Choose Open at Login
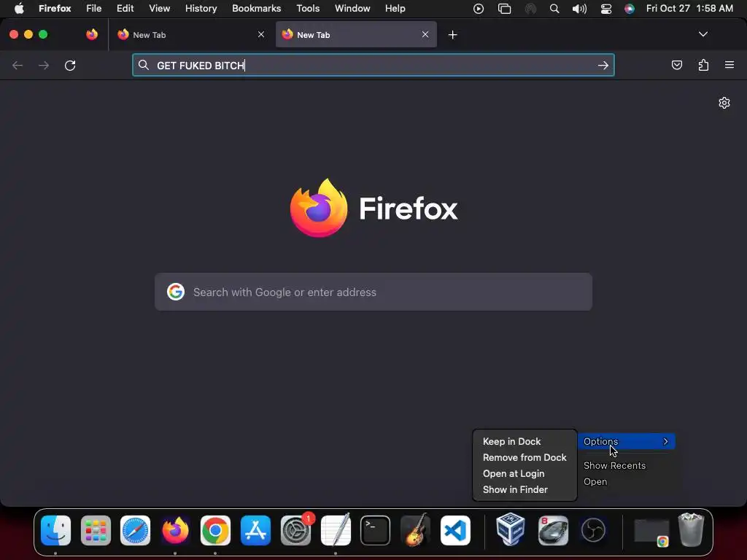747x560 pixels. coord(525,474)
